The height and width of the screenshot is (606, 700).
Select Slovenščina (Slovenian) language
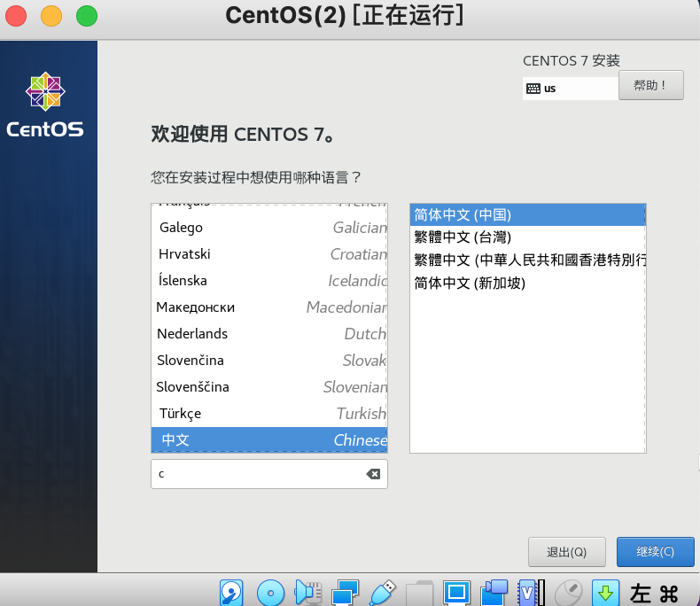point(269,387)
